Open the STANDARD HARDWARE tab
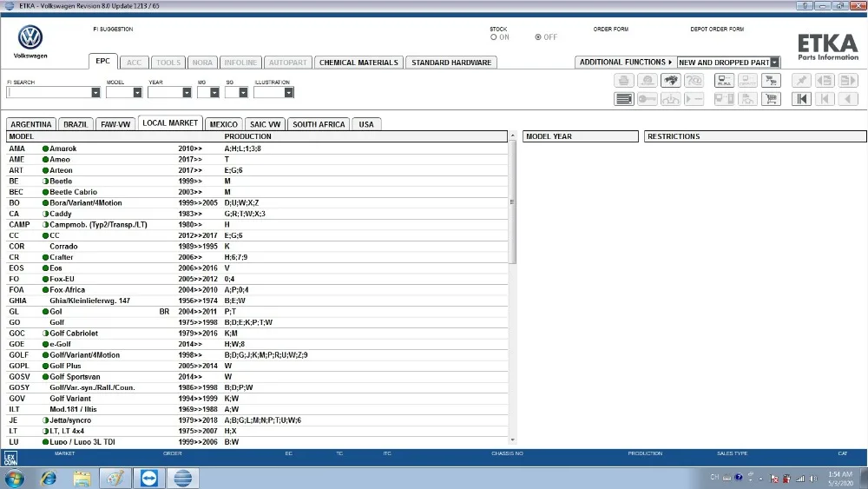Viewport: 868px width, 489px height. click(x=451, y=63)
